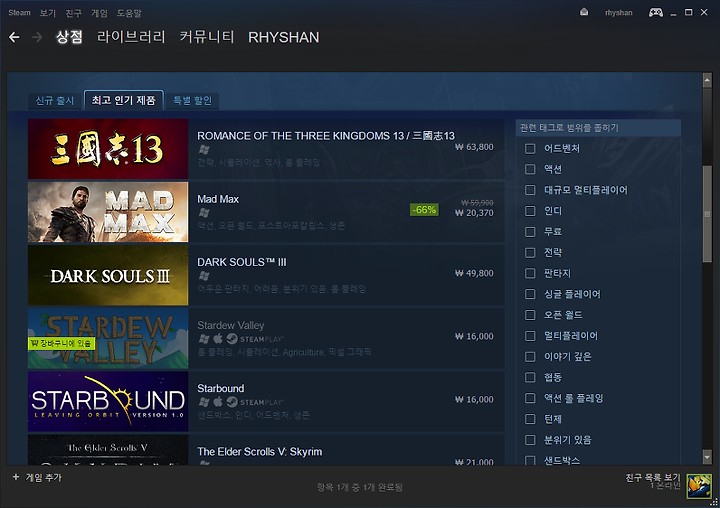Check the 판타지 tag filter
720x508 pixels.
pyautogui.click(x=530, y=273)
